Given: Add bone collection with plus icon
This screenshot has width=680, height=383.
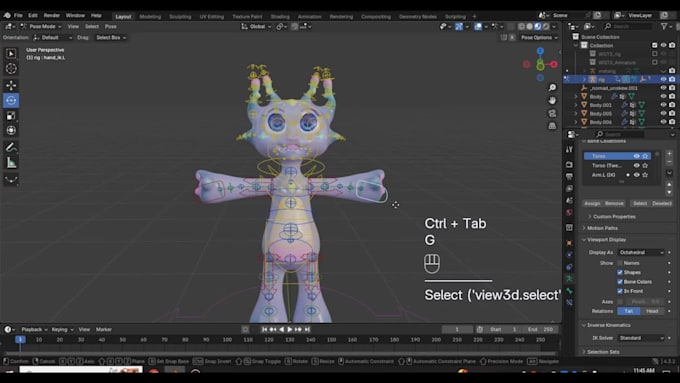Looking at the screenshot, I should (669, 154).
